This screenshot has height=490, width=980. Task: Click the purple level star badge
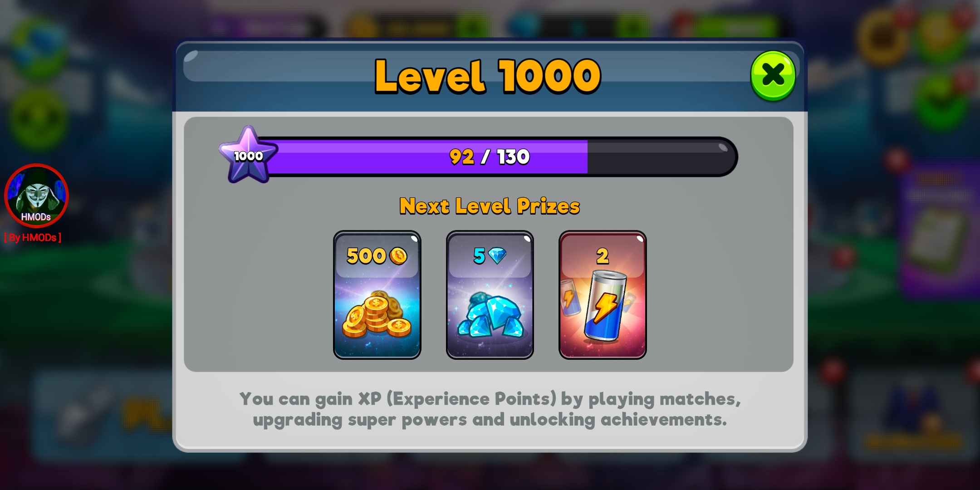point(248,155)
